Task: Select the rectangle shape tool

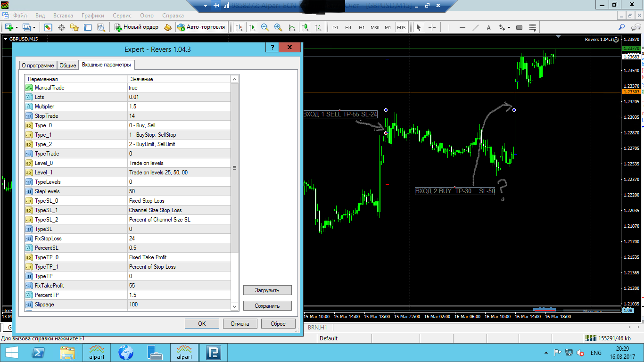Action: pyautogui.click(x=519, y=27)
